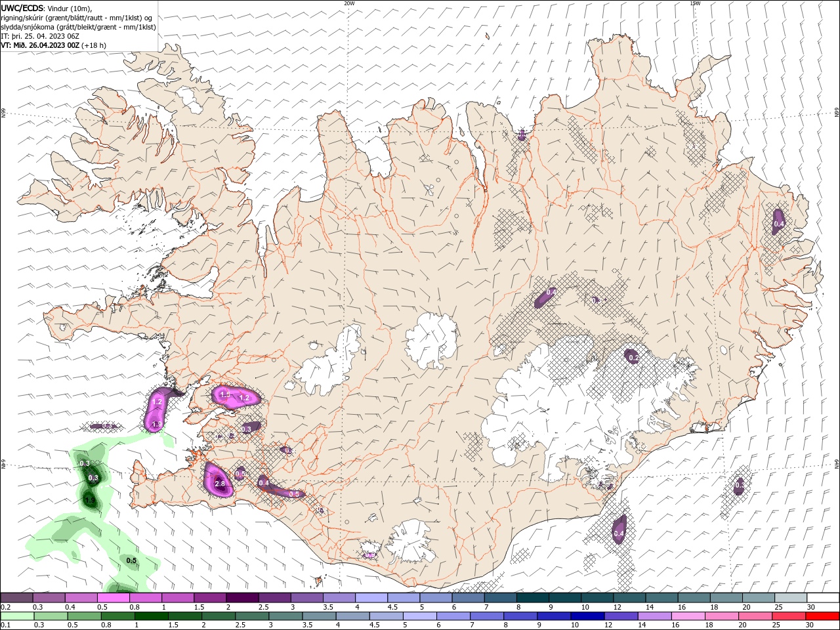Pick the lower legend swatch labeled 3.5
The image size is (840, 630).
319,616
